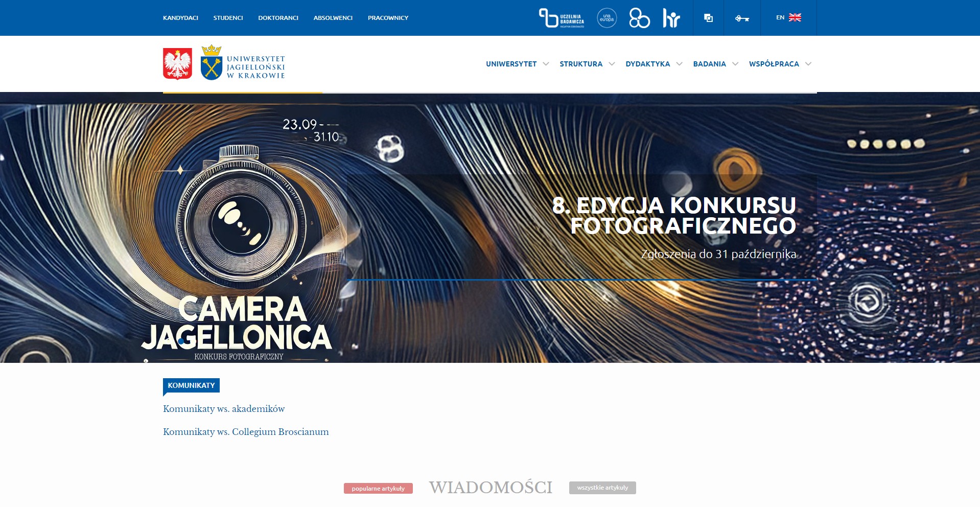Screen dimensions: 980x507
Task: Open the DYDAKTYKA main menu item
Action: pos(647,64)
